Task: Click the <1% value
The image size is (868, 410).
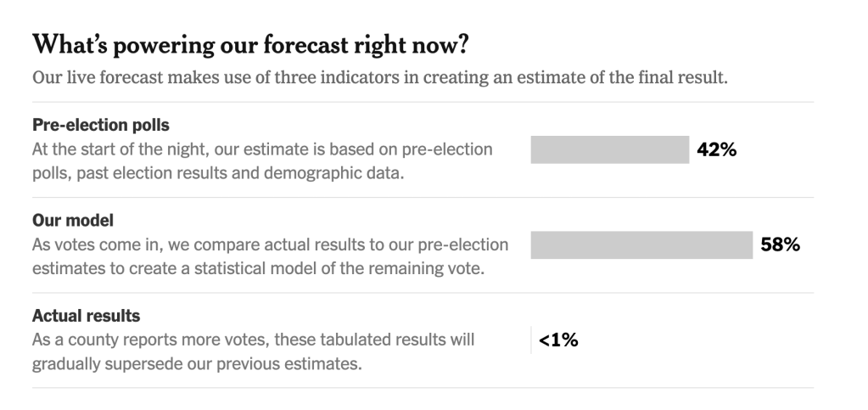Action: point(558,340)
